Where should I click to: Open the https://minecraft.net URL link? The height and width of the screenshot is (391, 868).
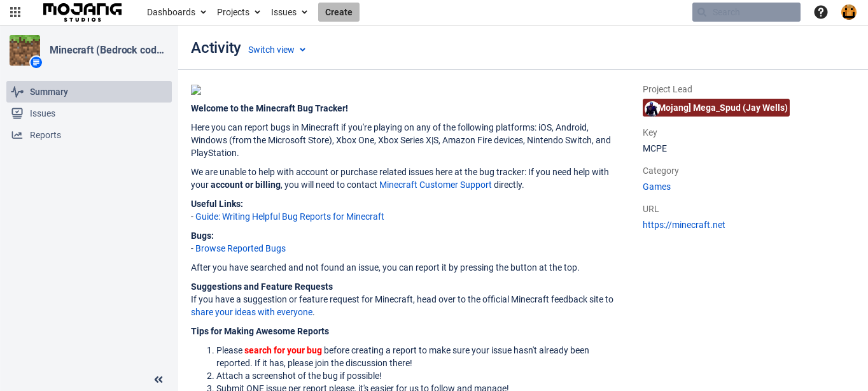[684, 225]
